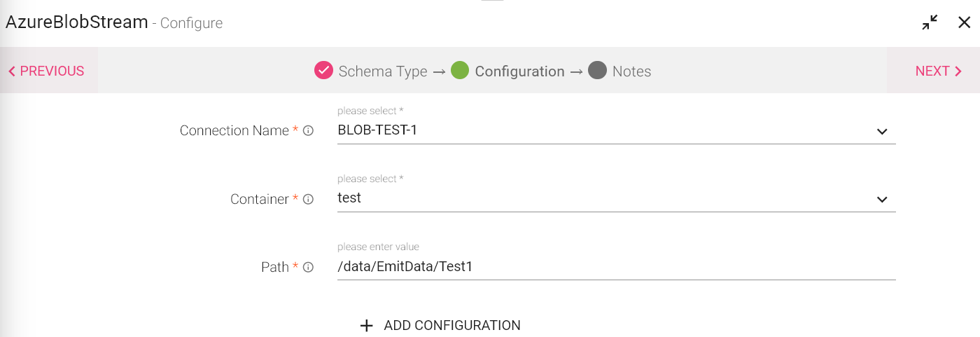Click the Path input field
This screenshot has width=980, height=337.
pos(616,267)
